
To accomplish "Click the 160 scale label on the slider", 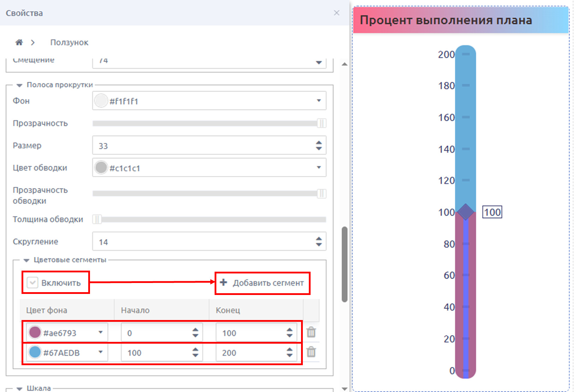I will click(446, 117).
